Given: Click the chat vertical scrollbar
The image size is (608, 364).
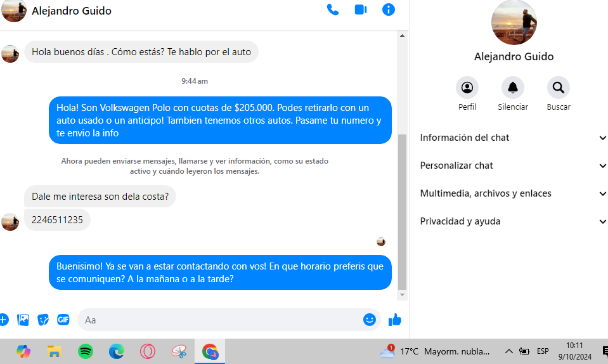Looking at the screenshot, I should point(402,209).
